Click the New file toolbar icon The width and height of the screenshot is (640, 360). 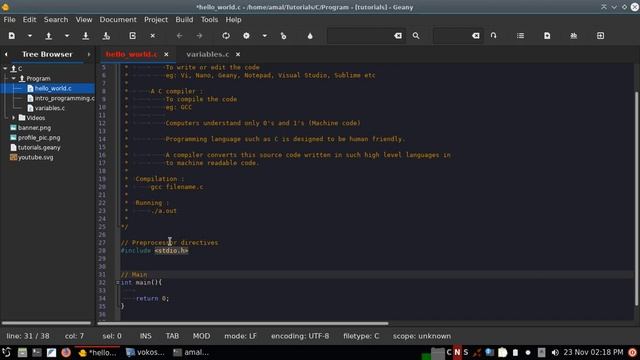tap(12, 36)
